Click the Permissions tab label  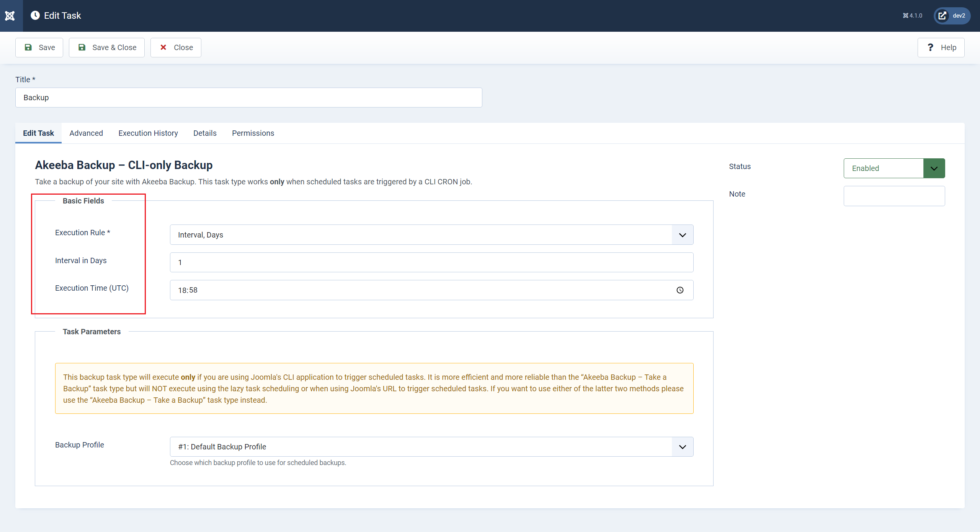253,133
